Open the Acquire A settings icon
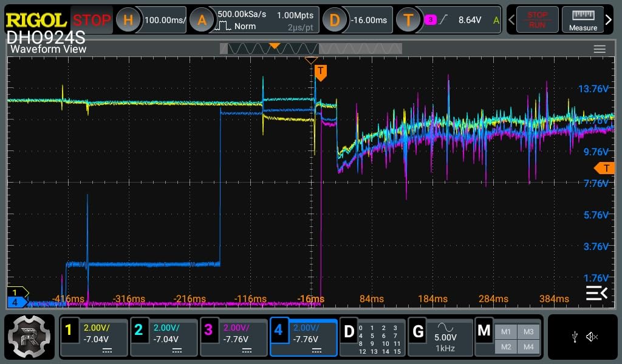Screen dimensions: 622x364 point(202,20)
